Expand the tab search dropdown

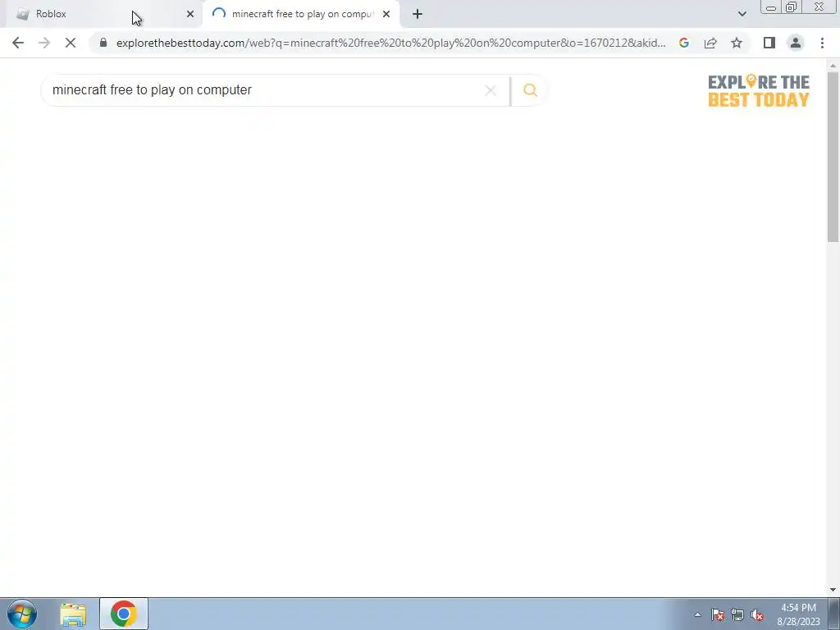pyautogui.click(x=742, y=14)
